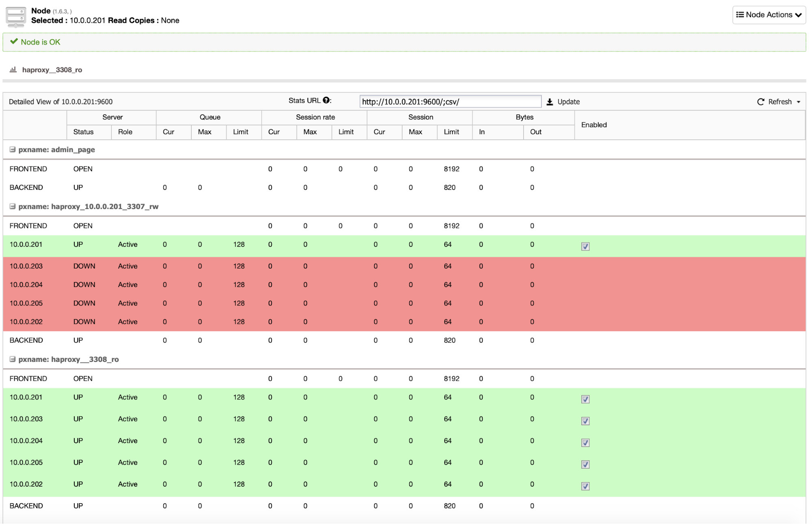Open the Node Actions dropdown
Screen dimensions: 812x524
coord(769,15)
